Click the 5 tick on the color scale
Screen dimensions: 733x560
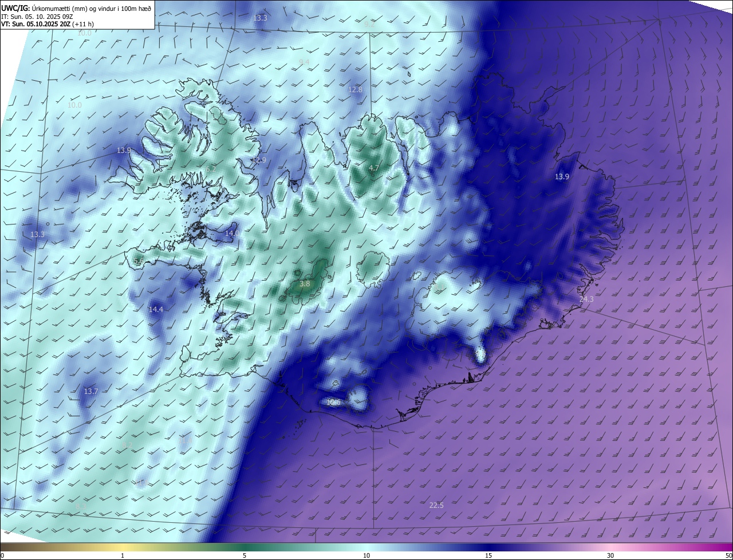click(x=245, y=555)
